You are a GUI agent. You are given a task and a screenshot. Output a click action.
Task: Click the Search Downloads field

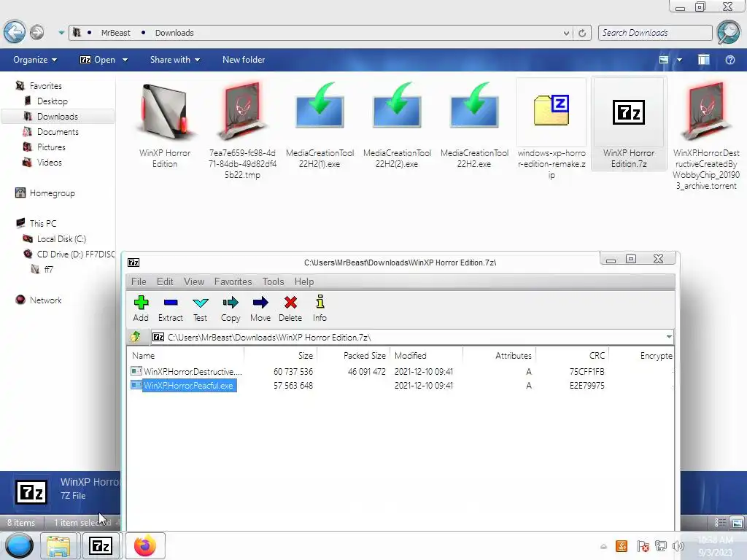point(654,32)
